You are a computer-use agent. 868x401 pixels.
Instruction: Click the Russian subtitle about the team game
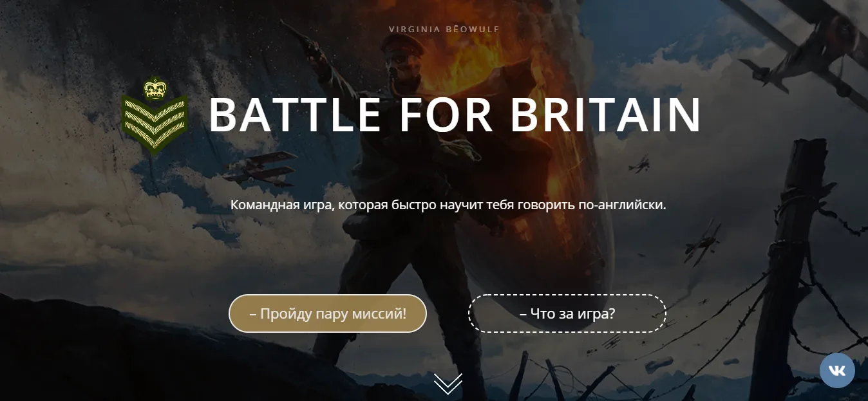point(448,205)
